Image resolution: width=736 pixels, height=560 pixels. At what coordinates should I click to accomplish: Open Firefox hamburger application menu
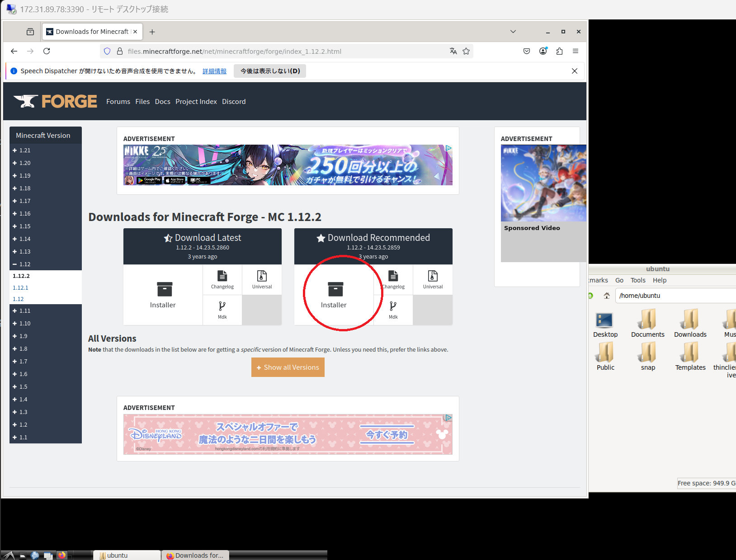(576, 51)
